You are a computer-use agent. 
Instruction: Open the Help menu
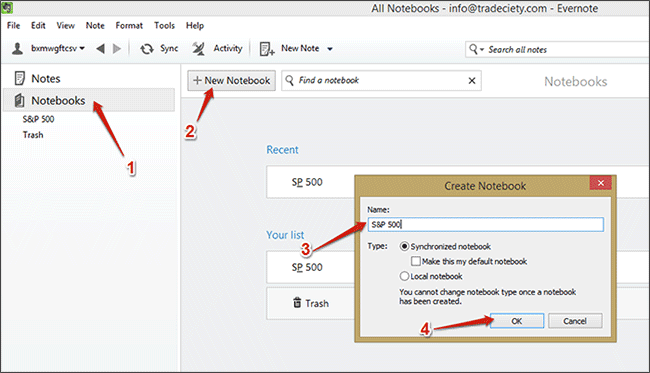point(194,26)
